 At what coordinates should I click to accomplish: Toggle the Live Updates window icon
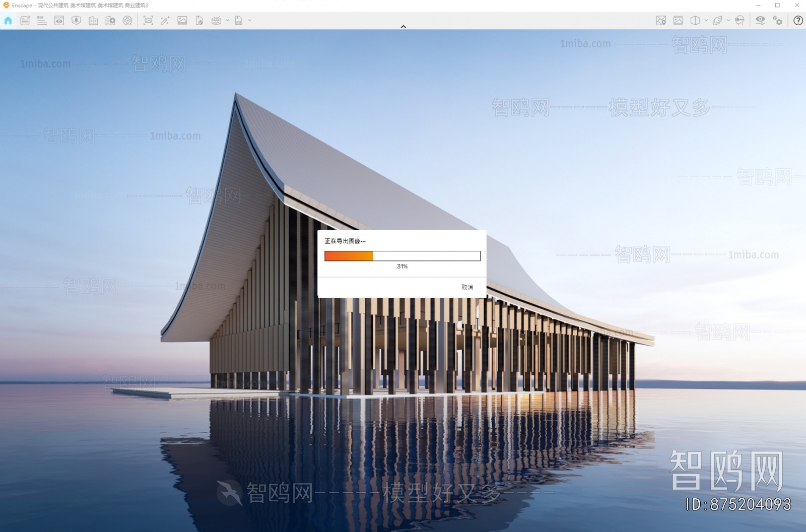[x=59, y=21]
